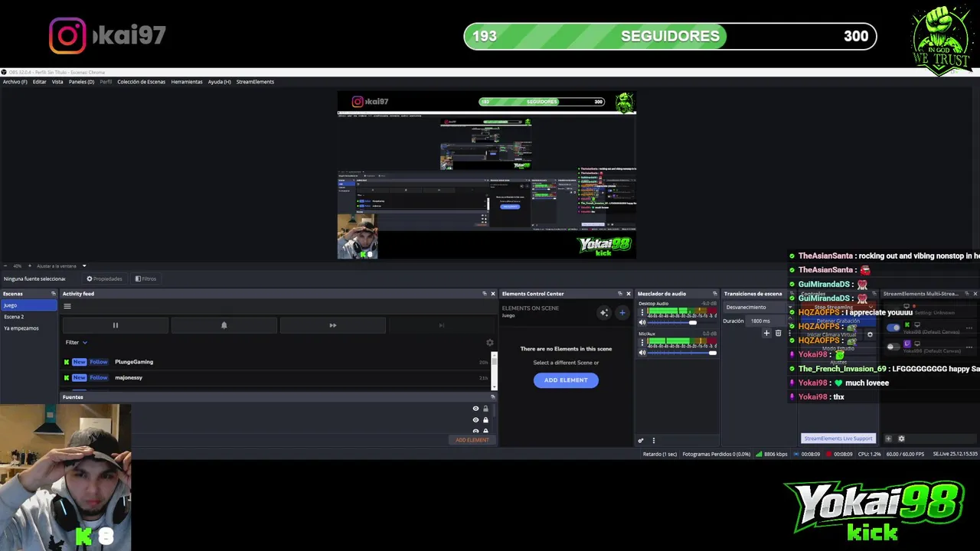Screen dimensions: 980x551
Task: Zoom in preview with plus button
Action: (31, 266)
